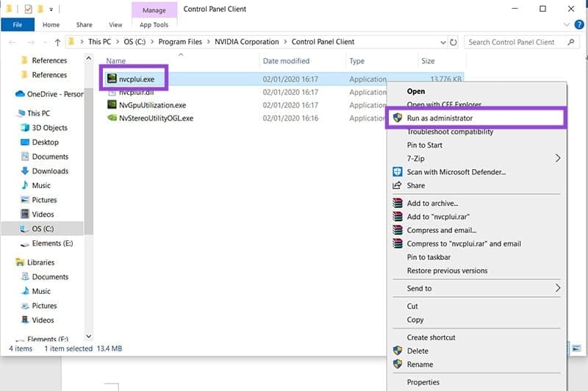Click the search magnifier icon
The height and width of the screenshot is (391, 588).
coord(571,42)
